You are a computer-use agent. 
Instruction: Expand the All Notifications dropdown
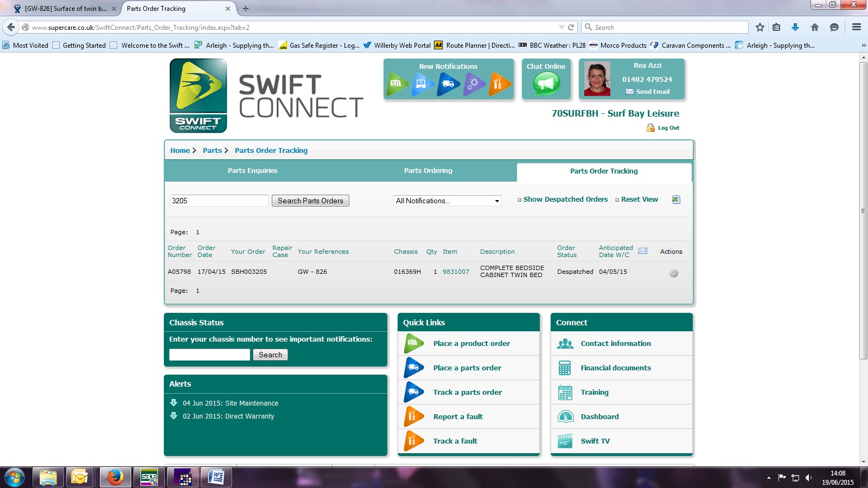click(447, 201)
